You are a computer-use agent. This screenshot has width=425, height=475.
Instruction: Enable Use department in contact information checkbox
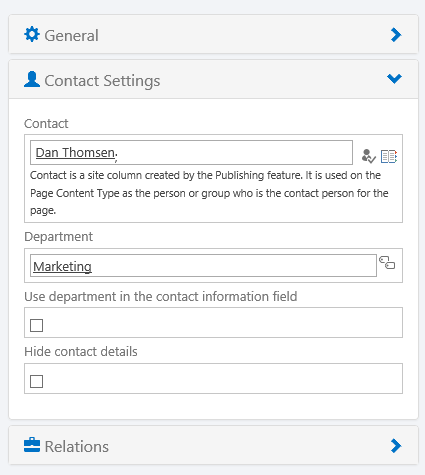tap(36, 325)
